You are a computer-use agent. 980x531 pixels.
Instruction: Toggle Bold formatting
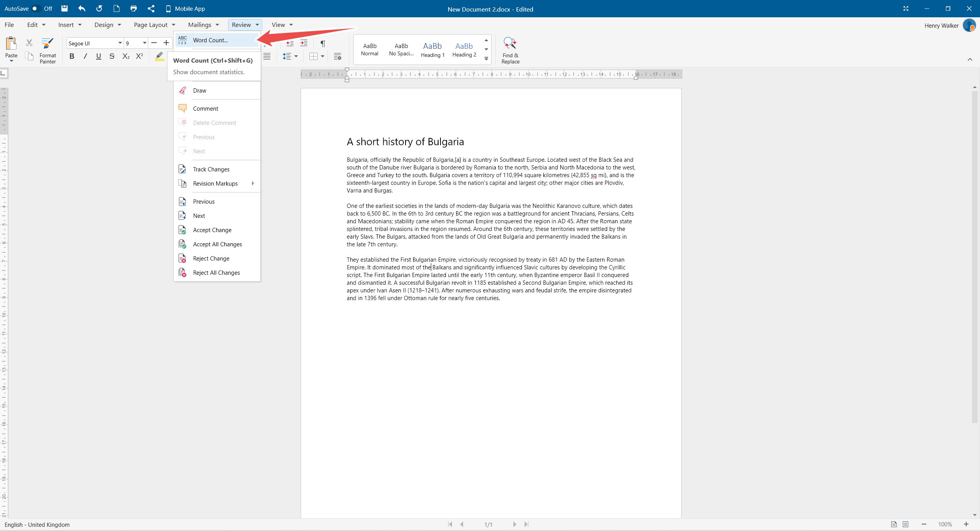(72, 56)
